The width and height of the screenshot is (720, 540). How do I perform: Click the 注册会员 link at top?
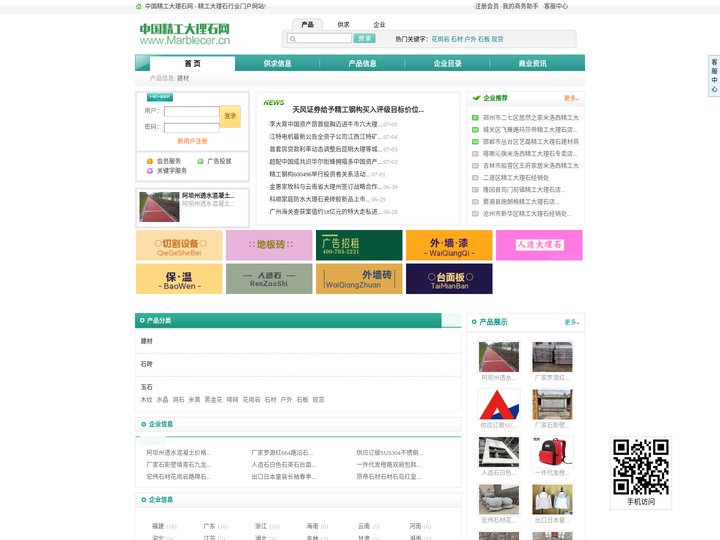[487, 6]
